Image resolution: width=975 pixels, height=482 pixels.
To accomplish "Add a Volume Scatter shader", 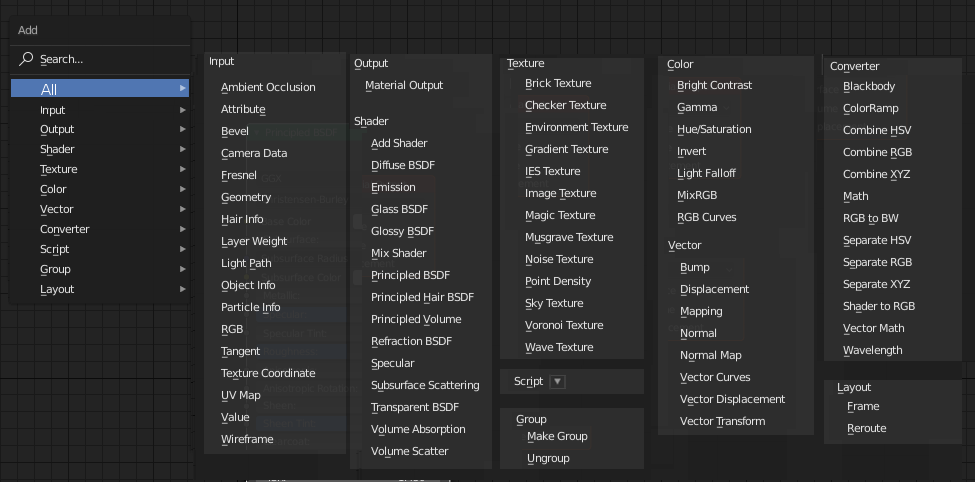I will coord(410,452).
